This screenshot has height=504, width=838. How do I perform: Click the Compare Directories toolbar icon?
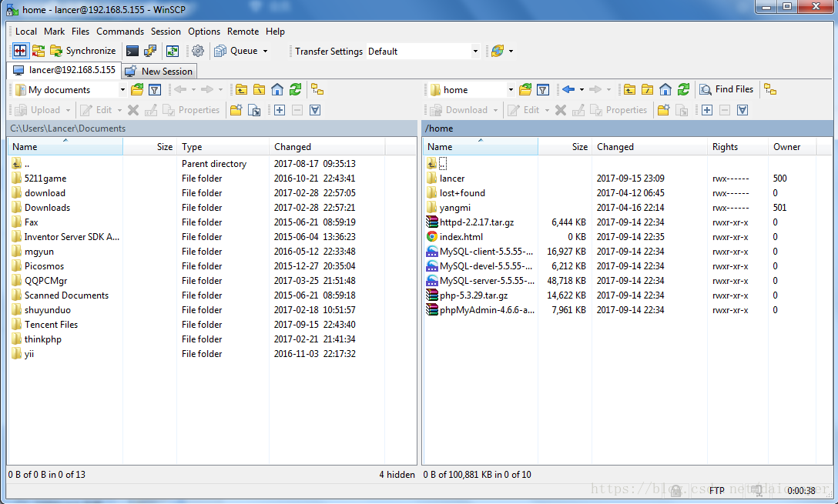[x=20, y=51]
